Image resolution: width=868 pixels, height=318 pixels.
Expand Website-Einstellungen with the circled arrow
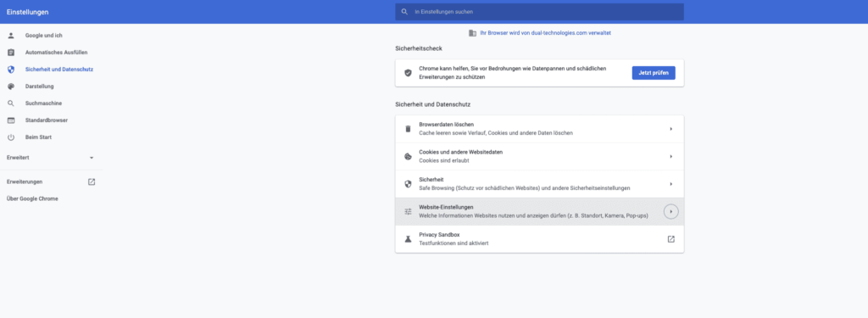pos(670,212)
